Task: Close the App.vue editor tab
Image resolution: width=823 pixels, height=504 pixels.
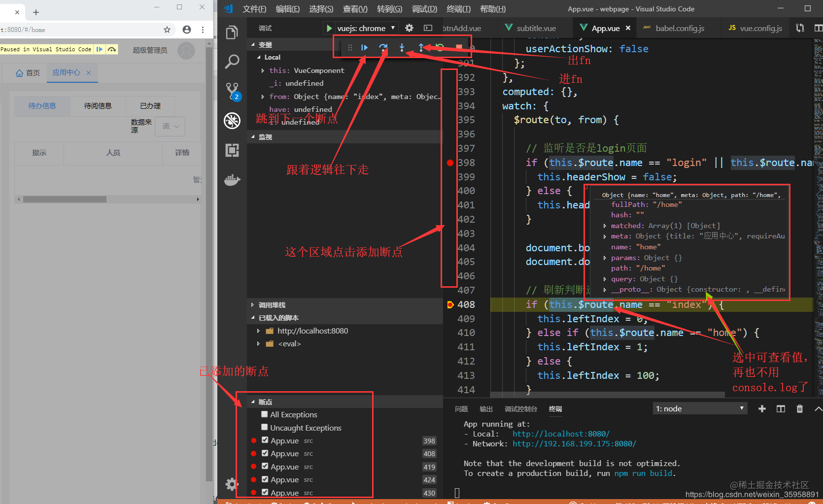Action: (x=628, y=28)
